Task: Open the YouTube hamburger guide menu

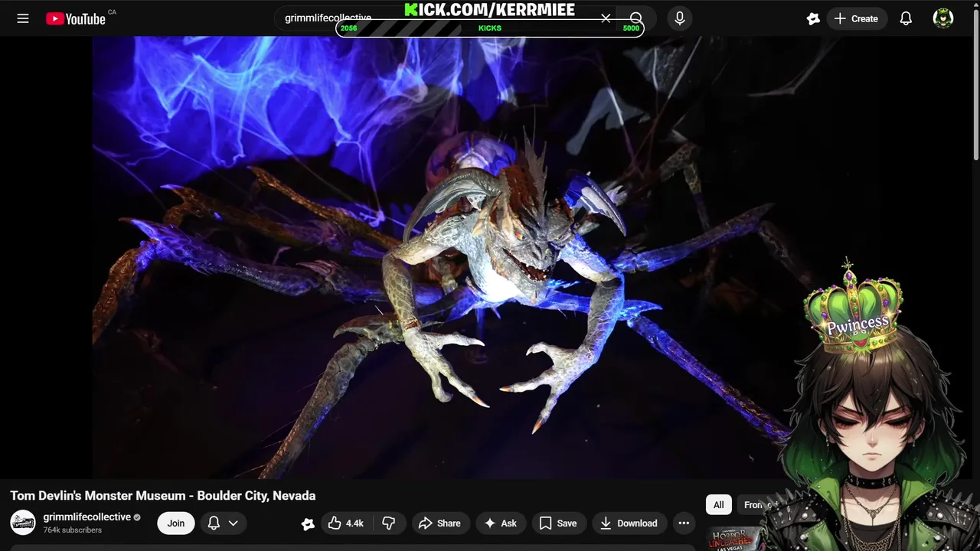Action: (23, 18)
